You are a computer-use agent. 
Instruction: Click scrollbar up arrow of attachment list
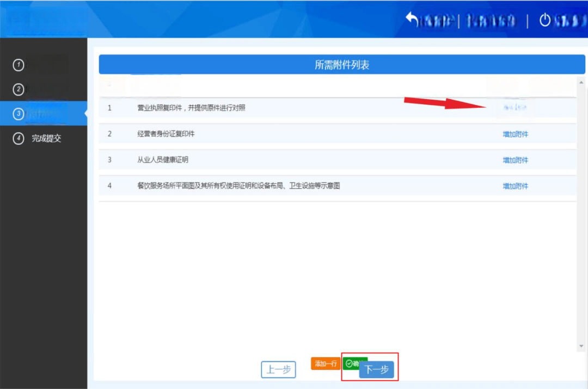(581, 82)
